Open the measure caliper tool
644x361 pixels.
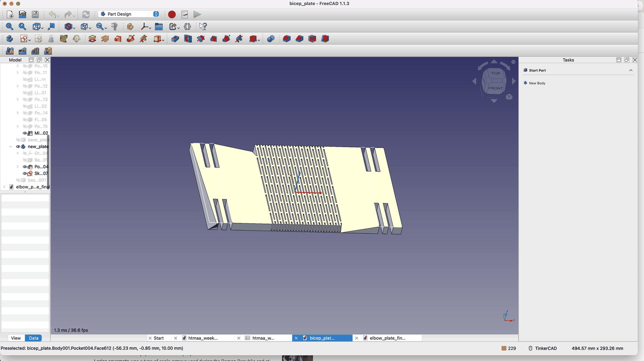point(115,27)
